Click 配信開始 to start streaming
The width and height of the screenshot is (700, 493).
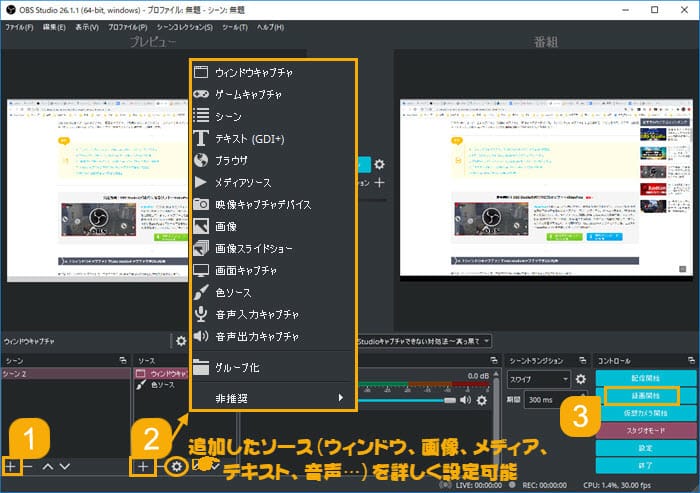click(x=646, y=378)
